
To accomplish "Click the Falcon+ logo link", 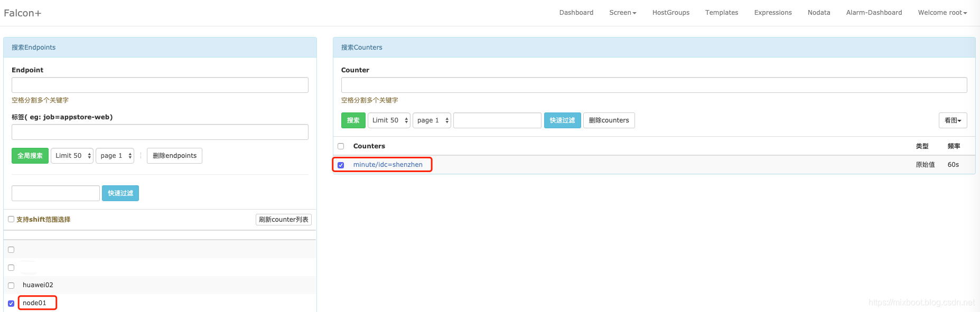I will 22,13.
